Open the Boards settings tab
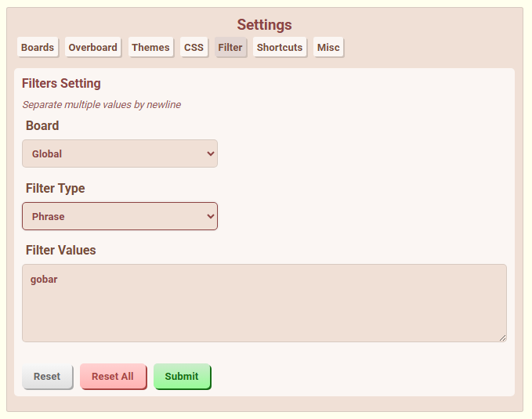Viewport: 532px width, 419px height. pos(38,48)
